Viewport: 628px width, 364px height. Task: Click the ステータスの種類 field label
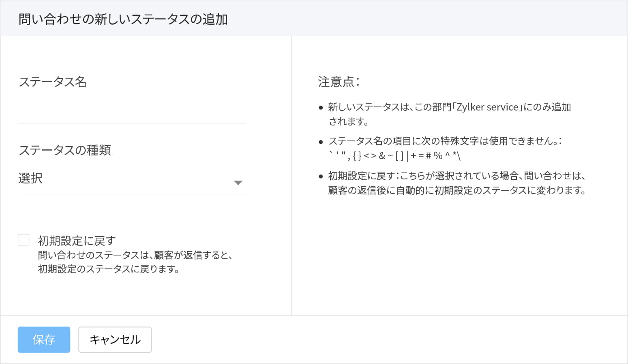tap(65, 150)
